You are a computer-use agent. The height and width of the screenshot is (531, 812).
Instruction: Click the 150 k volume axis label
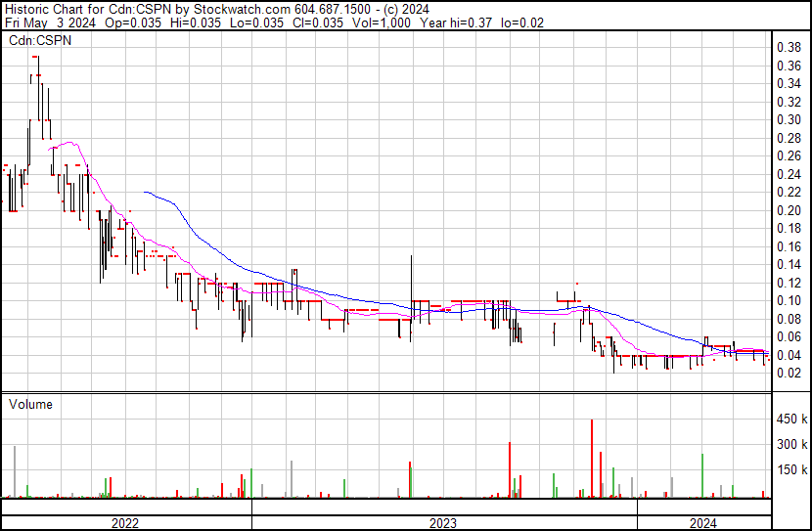pos(790,469)
